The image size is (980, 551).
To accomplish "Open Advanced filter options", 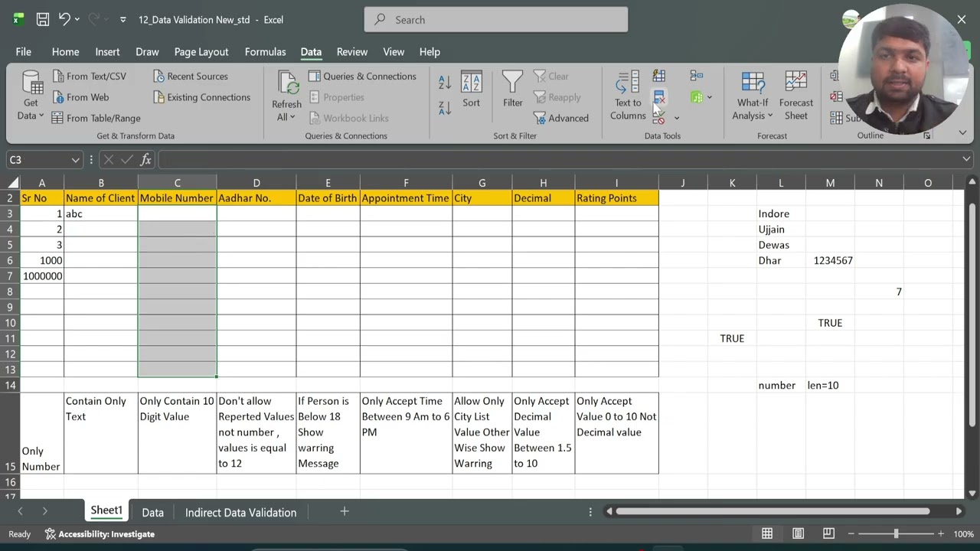I will (x=561, y=118).
